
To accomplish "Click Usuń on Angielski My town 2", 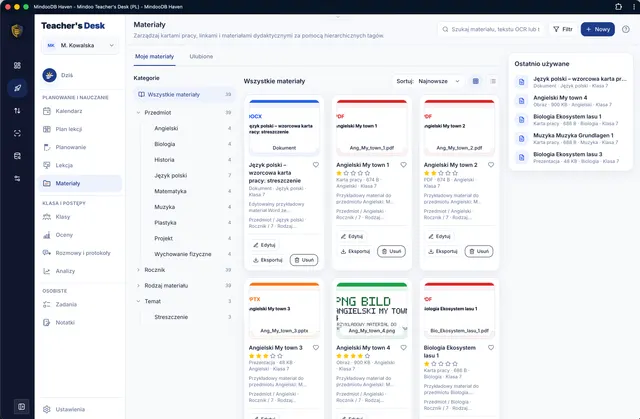I will pos(479,251).
